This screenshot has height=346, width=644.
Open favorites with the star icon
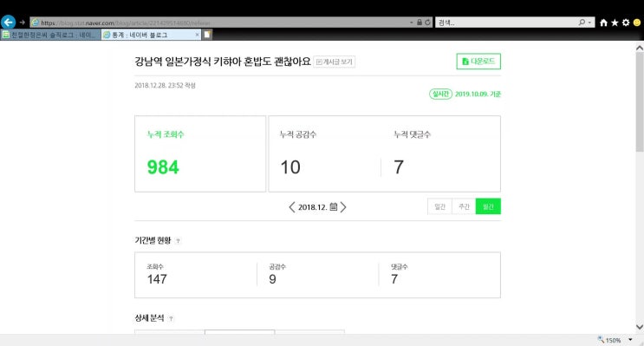pyautogui.click(x=615, y=23)
